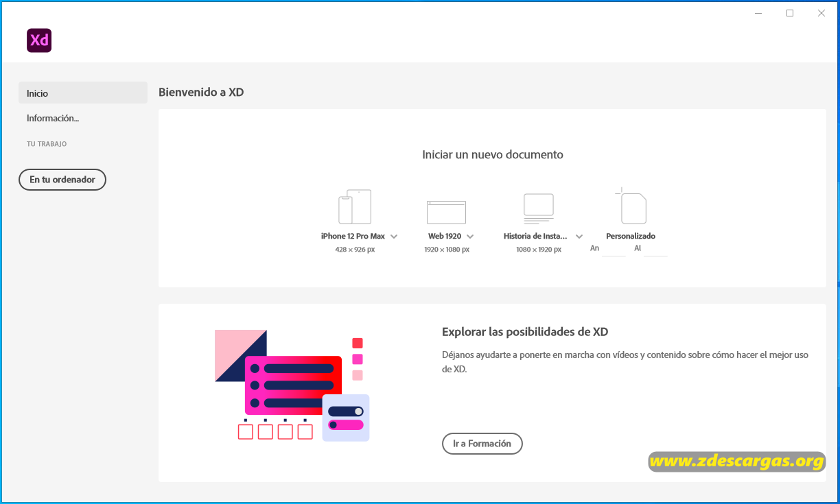Viewport: 840px width, 504px height.
Task: Select the Web 1920 artboard icon
Action: click(x=446, y=212)
